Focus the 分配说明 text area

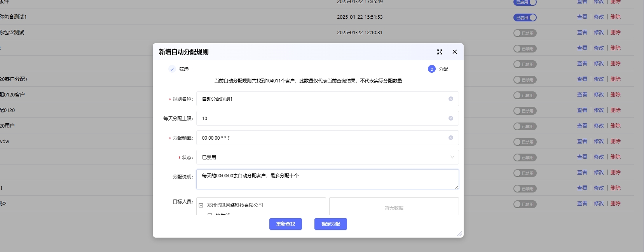click(x=327, y=179)
